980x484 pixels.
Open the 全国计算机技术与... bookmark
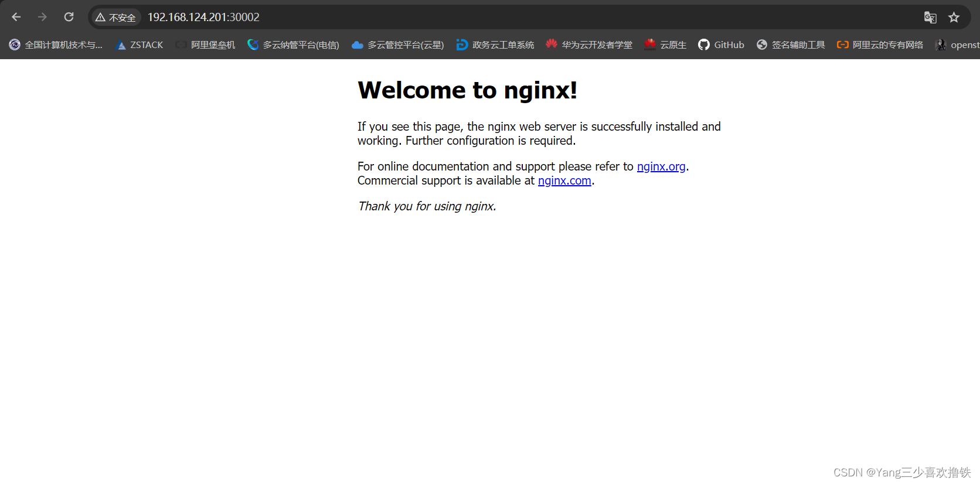click(x=56, y=45)
